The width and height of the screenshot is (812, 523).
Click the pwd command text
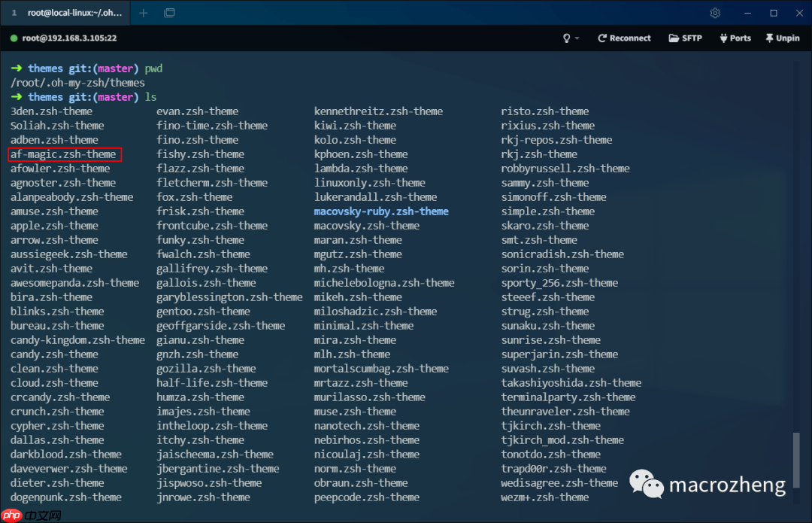tap(154, 68)
